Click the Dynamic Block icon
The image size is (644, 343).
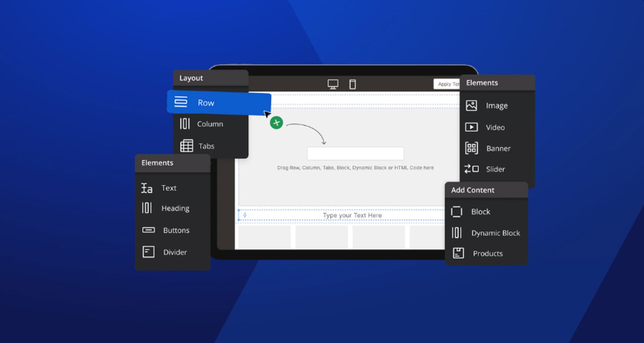click(457, 233)
